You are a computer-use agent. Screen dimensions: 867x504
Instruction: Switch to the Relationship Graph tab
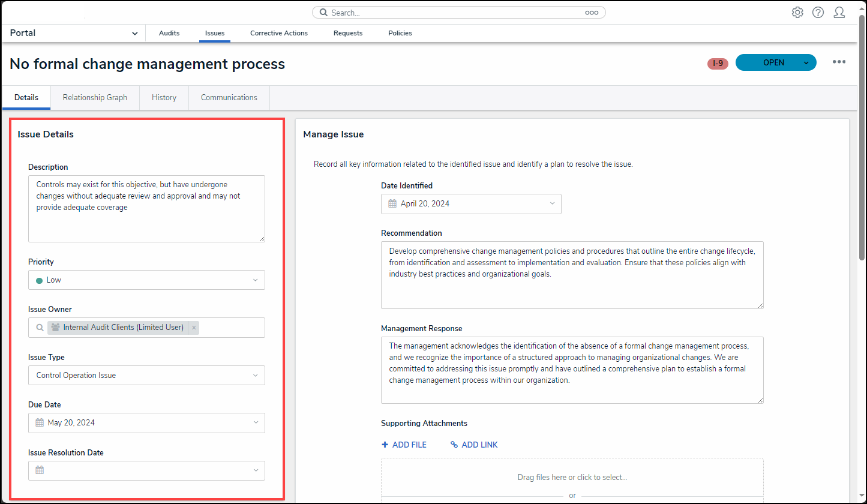[95, 98]
